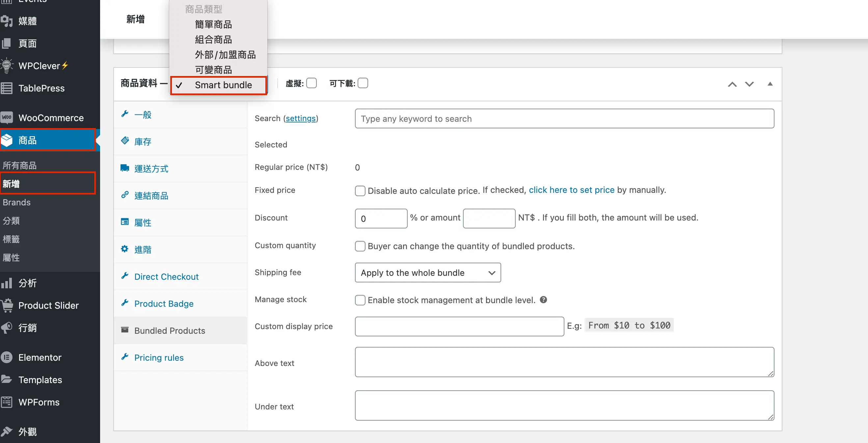Click the TablePress table icon
The image size is (868, 443).
[7, 88]
